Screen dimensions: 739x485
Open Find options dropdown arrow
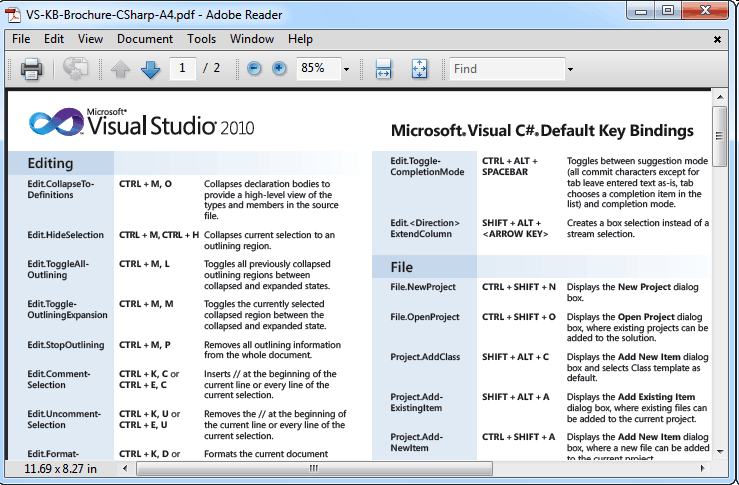click(570, 69)
